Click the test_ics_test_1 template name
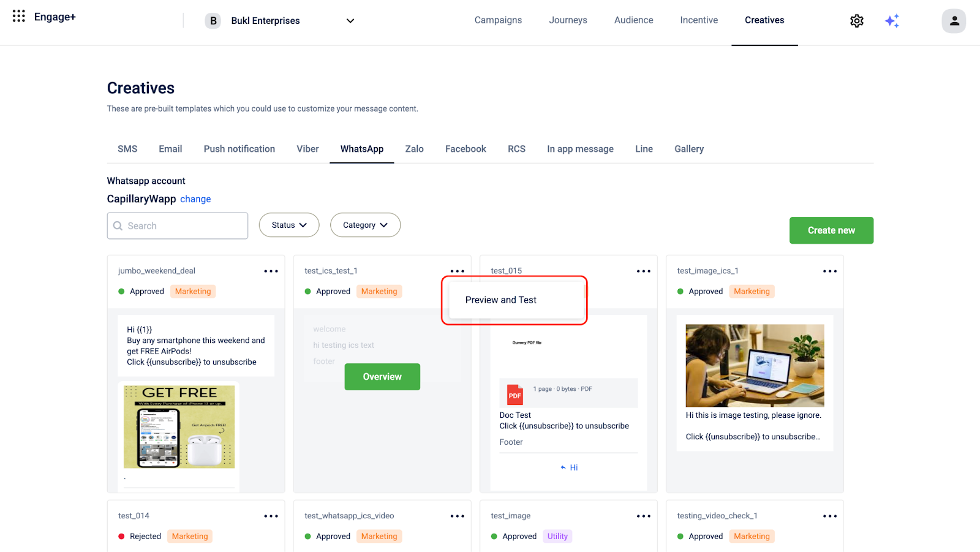980x552 pixels. point(331,271)
